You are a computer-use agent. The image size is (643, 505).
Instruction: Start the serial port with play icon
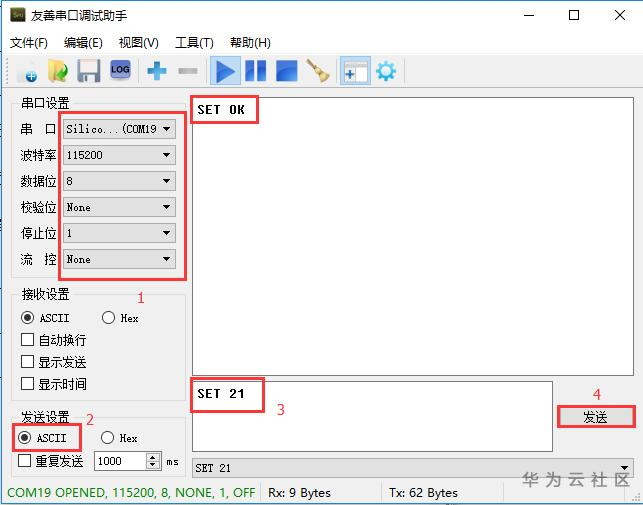tap(225, 71)
